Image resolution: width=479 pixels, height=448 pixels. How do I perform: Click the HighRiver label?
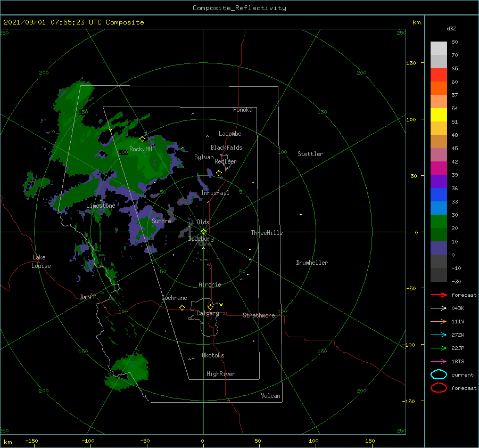pyautogui.click(x=221, y=374)
